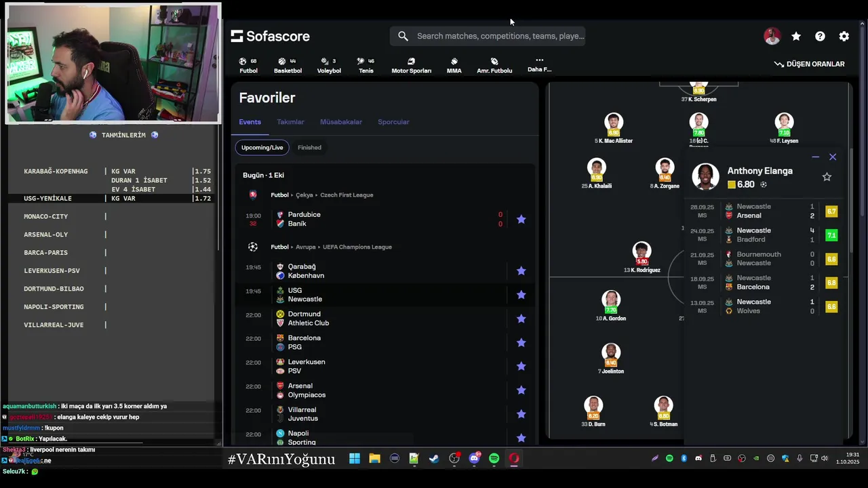
Task: Select the Voleybol sport icon
Action: [329, 65]
